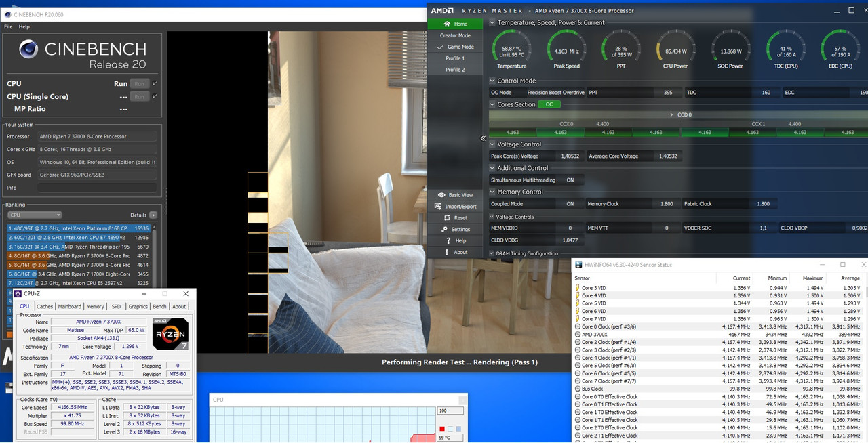Select the Intel Xeon Platinum 8168 ranking row
868x443 pixels.
pyautogui.click(x=79, y=228)
